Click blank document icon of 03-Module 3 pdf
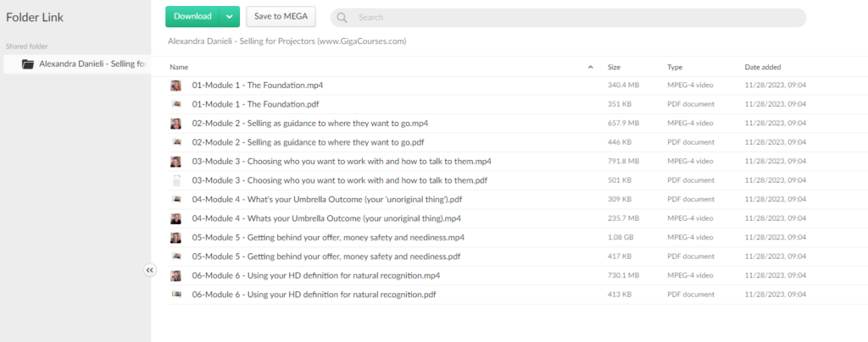This screenshot has height=342, width=868. pyautogui.click(x=175, y=180)
